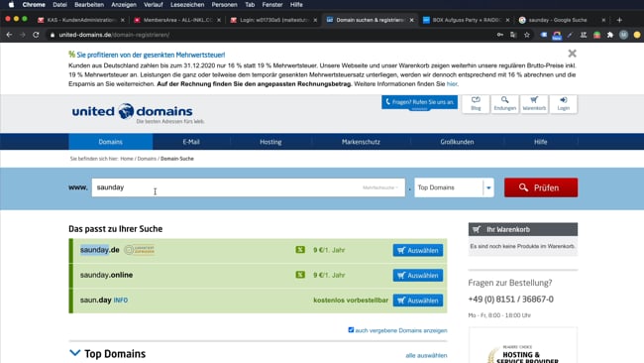The image size is (644, 363).
Task: Open the Markenschutz navigation tab
Action: (361, 142)
